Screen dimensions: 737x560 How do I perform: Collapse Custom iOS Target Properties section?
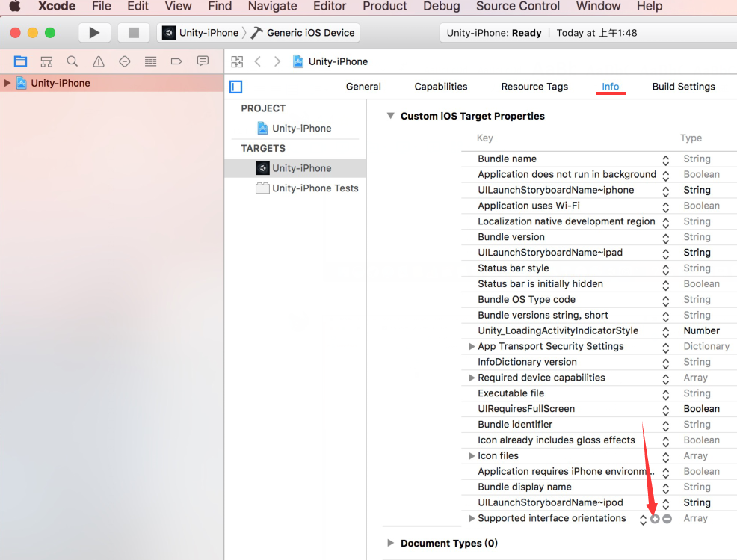(390, 117)
